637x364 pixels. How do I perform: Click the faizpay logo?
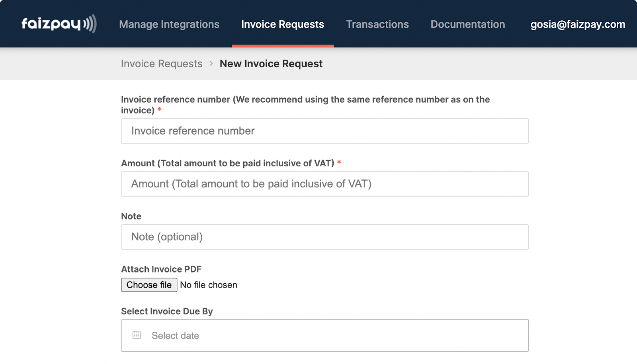coord(59,24)
